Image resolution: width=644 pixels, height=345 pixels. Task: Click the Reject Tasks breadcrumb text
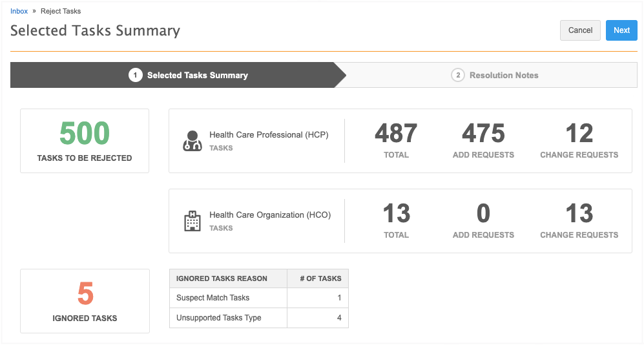point(61,11)
